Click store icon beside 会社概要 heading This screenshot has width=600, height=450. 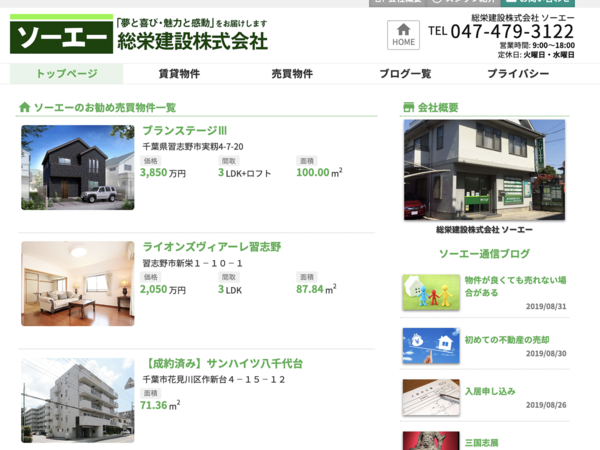coord(408,107)
